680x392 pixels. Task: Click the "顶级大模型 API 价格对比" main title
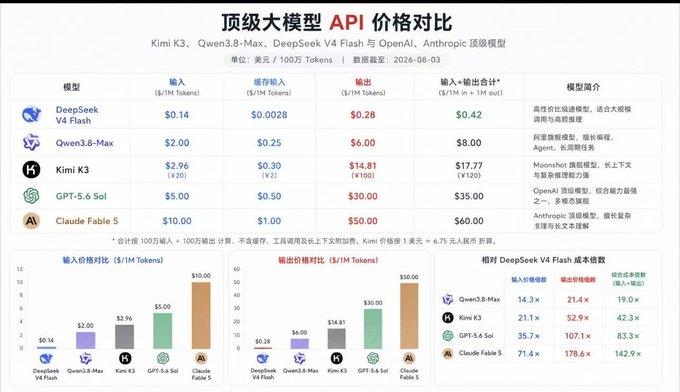pos(337,23)
